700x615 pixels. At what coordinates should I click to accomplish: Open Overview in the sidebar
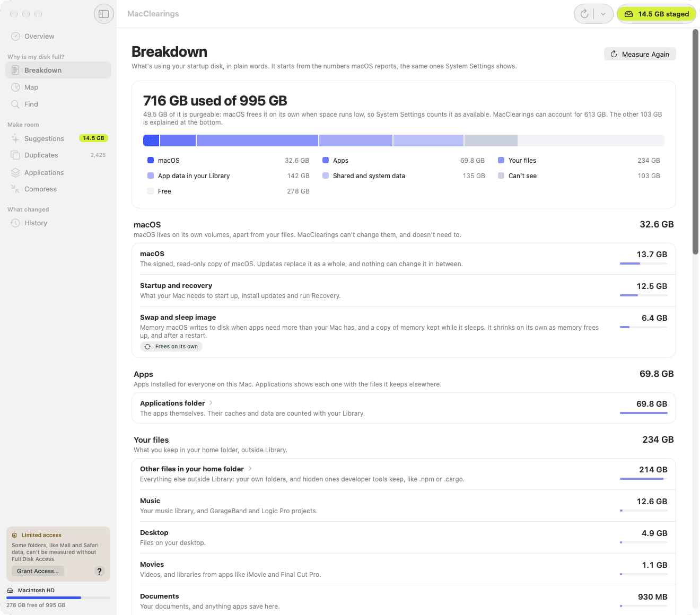click(58, 37)
